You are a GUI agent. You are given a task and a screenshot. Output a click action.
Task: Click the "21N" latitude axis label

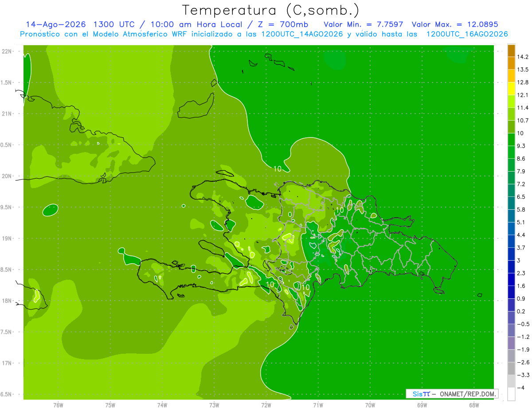click(x=8, y=114)
